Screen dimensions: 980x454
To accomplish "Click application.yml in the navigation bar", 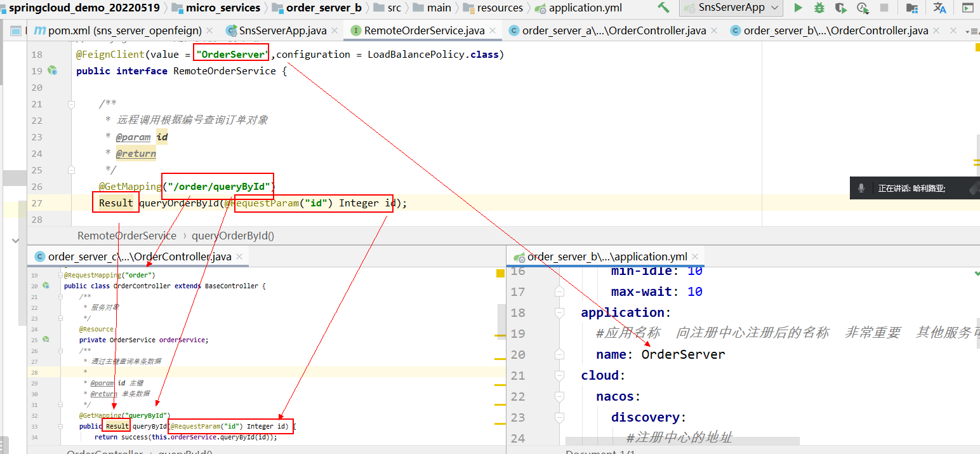I will click(578, 8).
